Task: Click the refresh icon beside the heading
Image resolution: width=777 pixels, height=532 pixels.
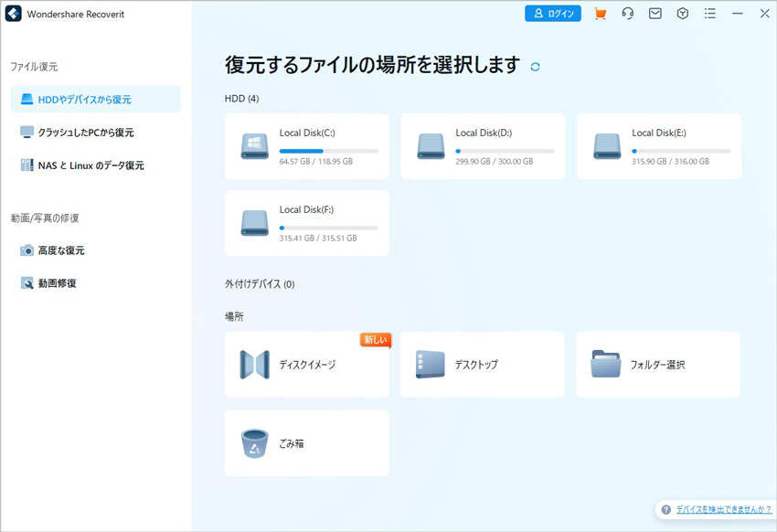Action: pos(536,66)
